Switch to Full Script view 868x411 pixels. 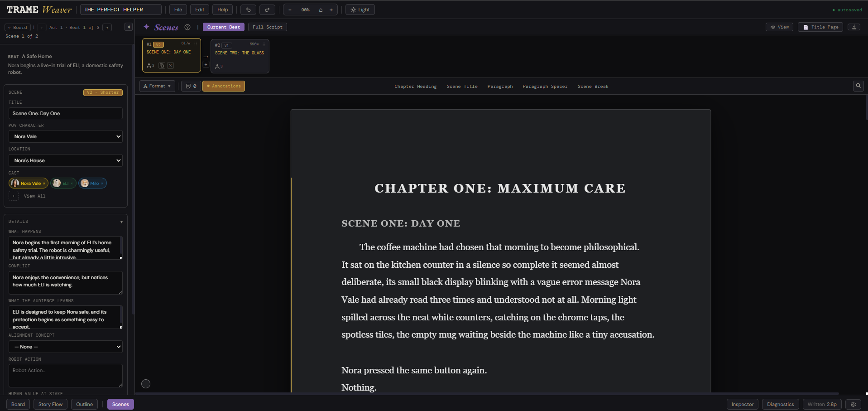(268, 27)
